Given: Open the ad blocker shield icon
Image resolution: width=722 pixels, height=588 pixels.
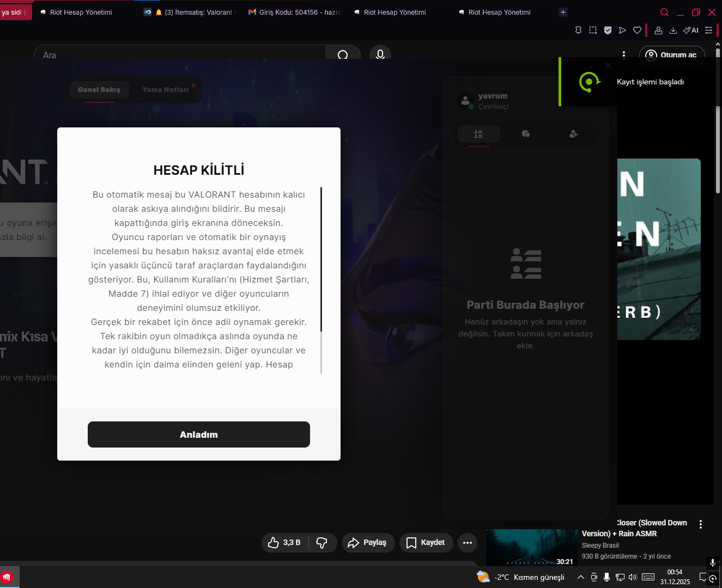Looking at the screenshot, I should [608, 30].
